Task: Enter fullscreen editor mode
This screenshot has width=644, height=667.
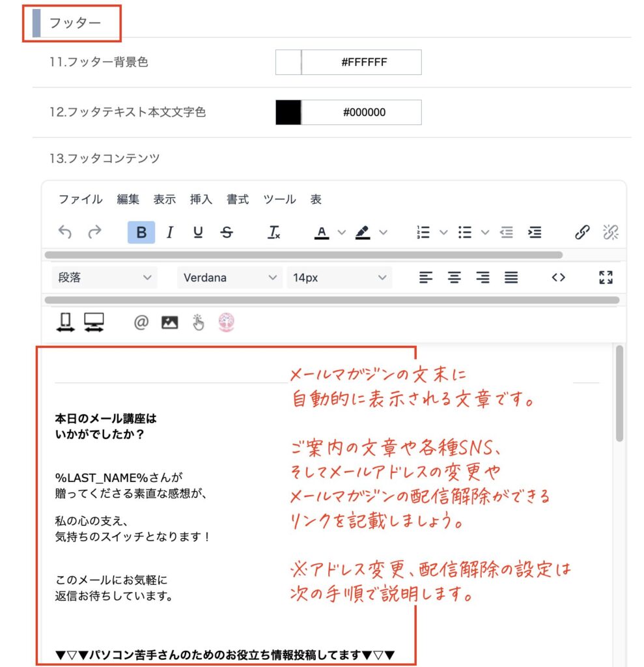Action: [x=606, y=277]
